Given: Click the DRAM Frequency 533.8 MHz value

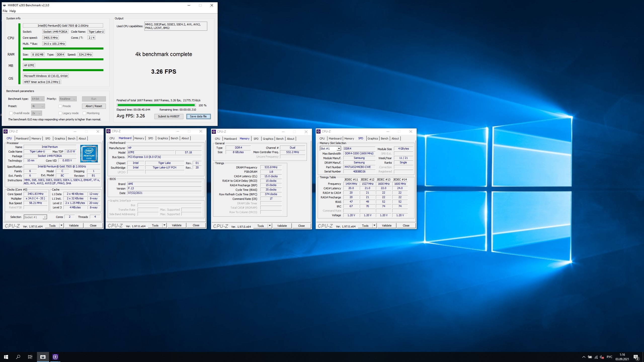Looking at the screenshot, I should (x=271, y=167).
